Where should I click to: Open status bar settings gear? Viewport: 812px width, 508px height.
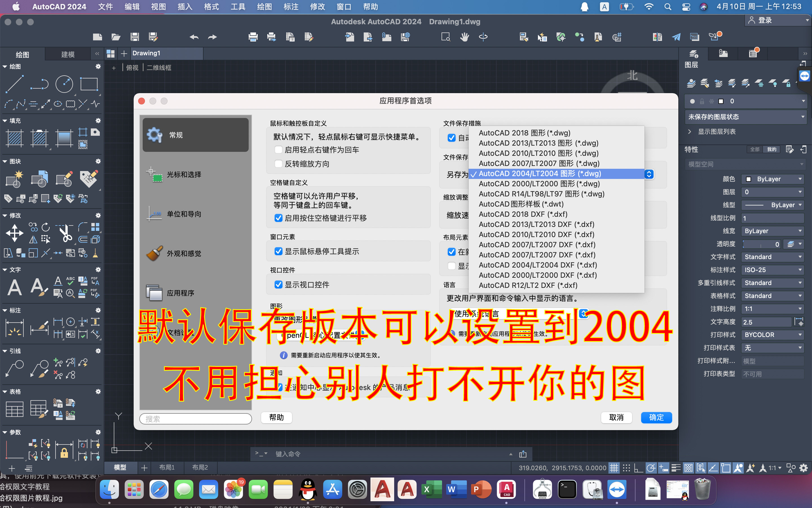tap(804, 467)
